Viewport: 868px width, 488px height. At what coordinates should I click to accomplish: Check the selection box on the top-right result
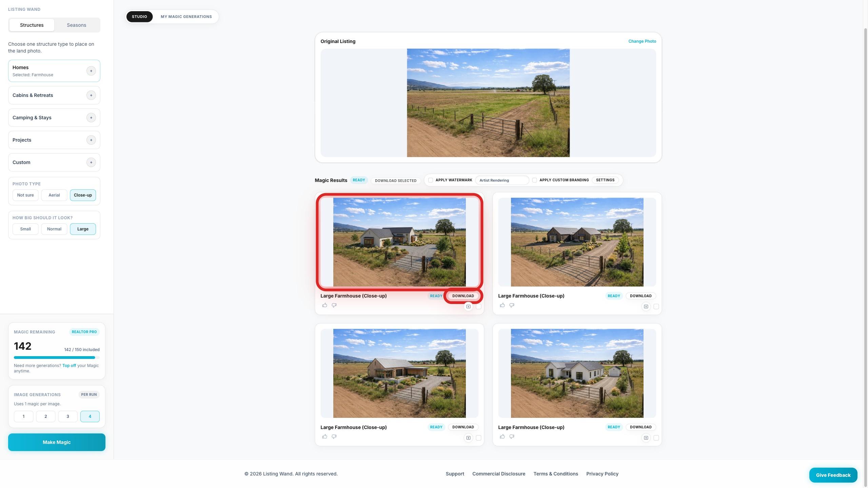click(656, 306)
